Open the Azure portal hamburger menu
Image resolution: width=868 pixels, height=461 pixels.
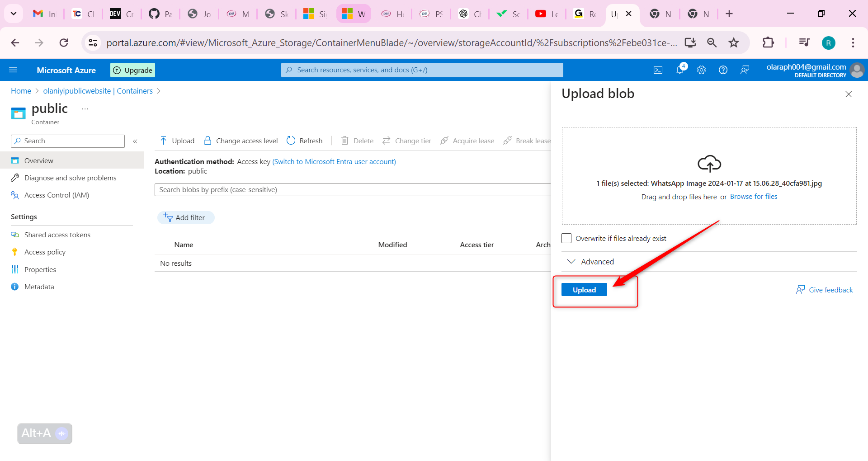click(13, 70)
